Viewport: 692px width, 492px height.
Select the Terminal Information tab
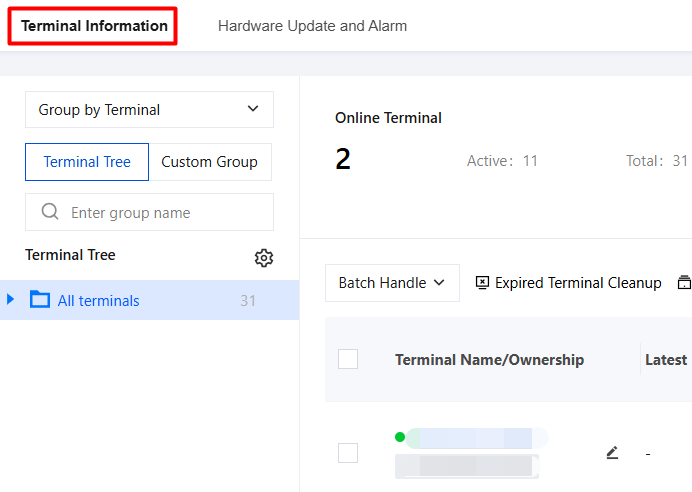(94, 26)
